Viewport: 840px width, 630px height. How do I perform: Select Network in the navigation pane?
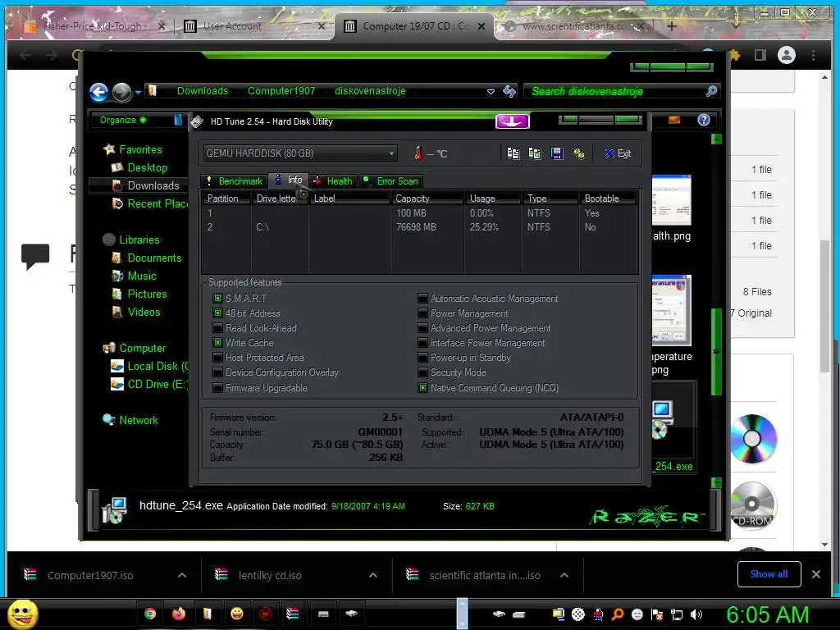coord(138,421)
